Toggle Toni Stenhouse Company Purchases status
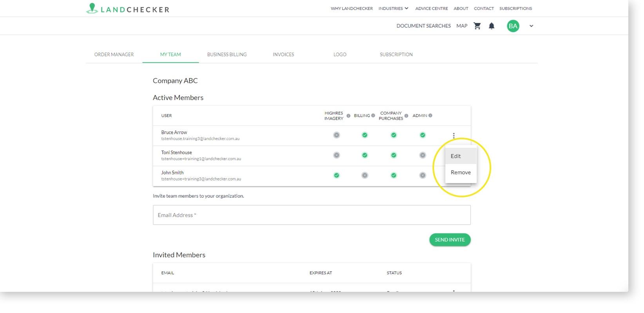 tap(394, 155)
